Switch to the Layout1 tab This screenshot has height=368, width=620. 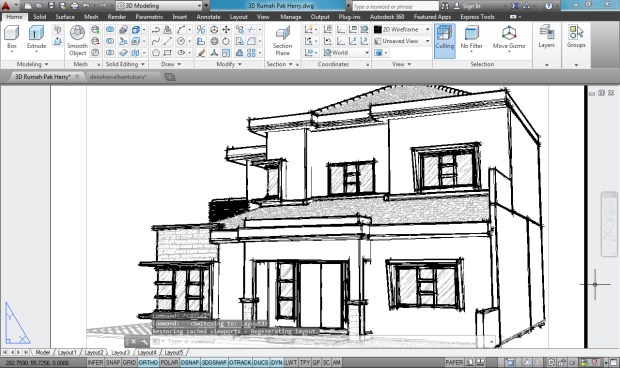pos(67,352)
